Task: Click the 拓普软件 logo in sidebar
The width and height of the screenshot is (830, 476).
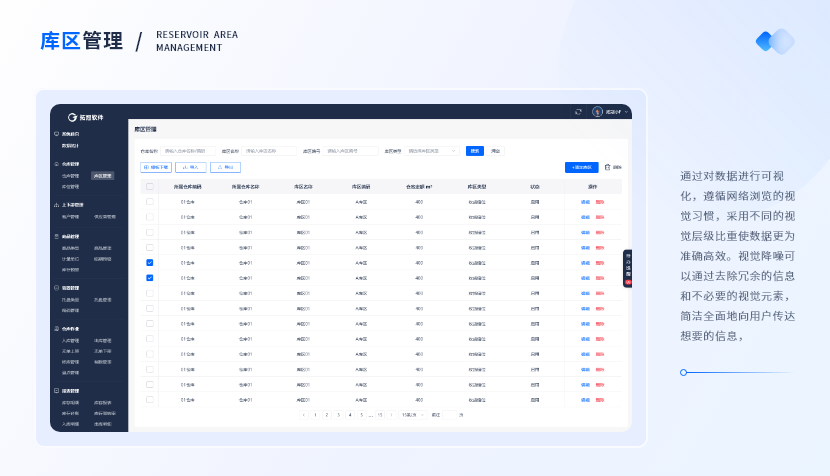Action: 72,117
